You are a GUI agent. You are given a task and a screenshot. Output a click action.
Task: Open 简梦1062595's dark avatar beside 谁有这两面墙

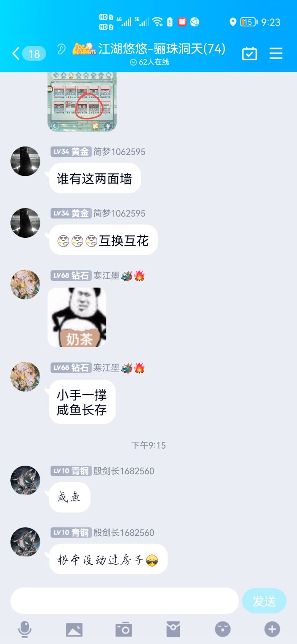25,161
